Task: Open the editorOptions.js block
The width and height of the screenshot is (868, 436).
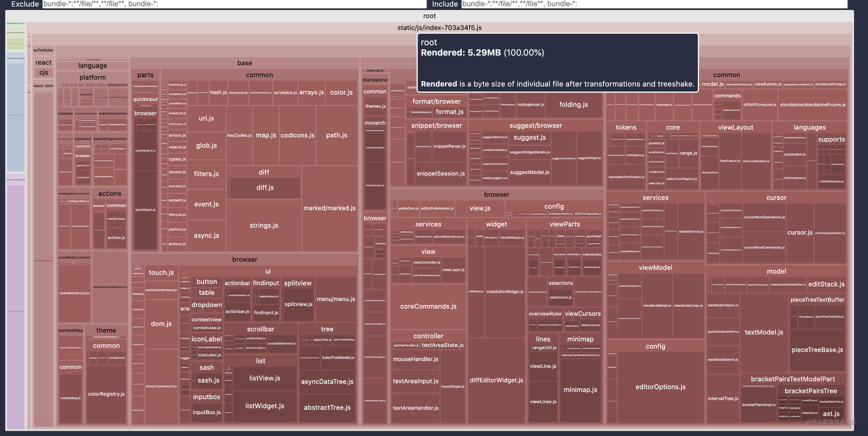Action: pyautogui.click(x=660, y=387)
